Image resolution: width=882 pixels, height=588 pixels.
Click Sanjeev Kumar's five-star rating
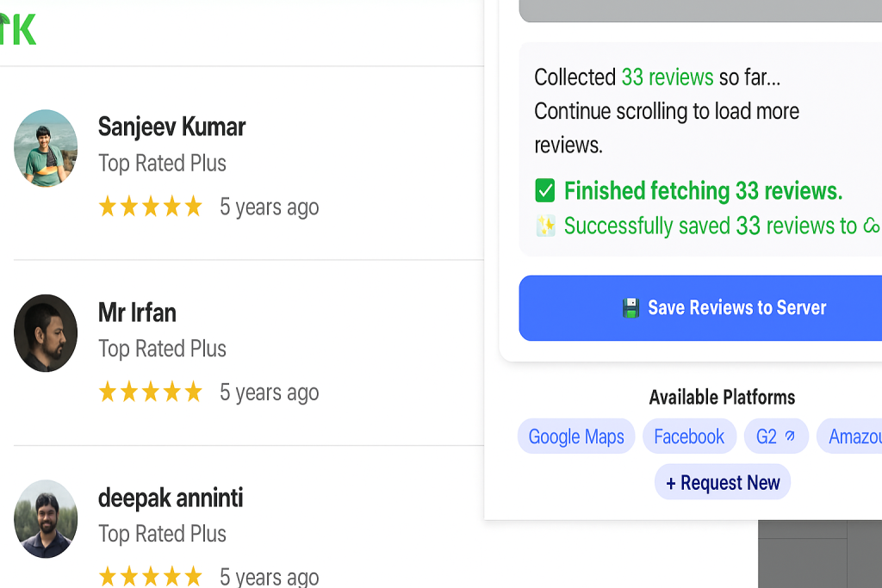pos(151,207)
